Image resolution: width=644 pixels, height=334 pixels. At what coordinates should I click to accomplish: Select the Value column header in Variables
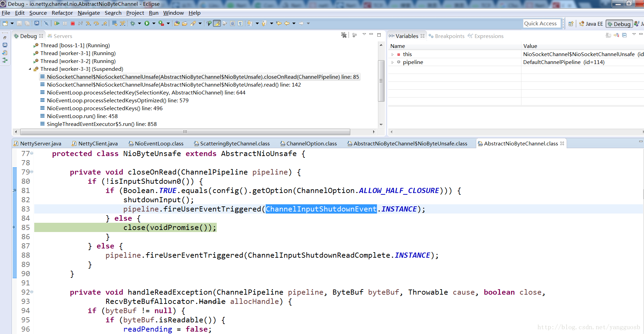pos(582,46)
